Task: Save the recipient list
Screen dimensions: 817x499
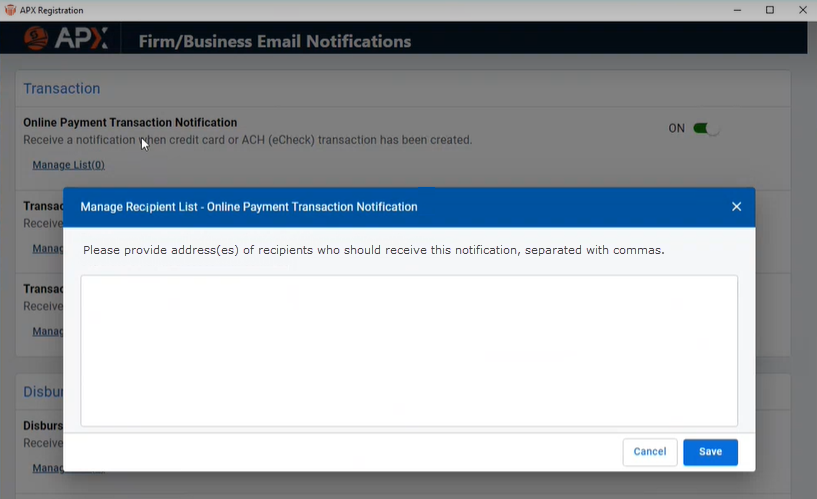Action: click(x=710, y=452)
